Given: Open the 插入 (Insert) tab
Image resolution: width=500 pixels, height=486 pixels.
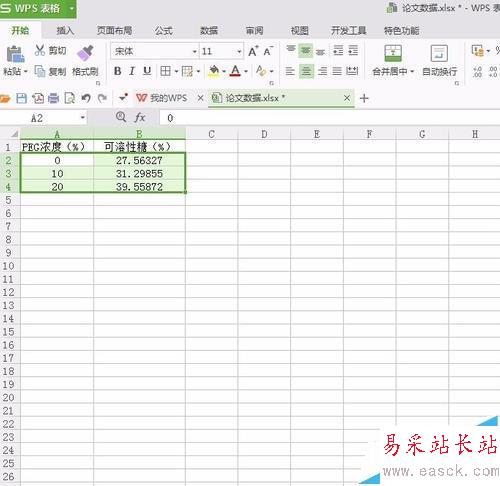Looking at the screenshot, I should 65,31.
